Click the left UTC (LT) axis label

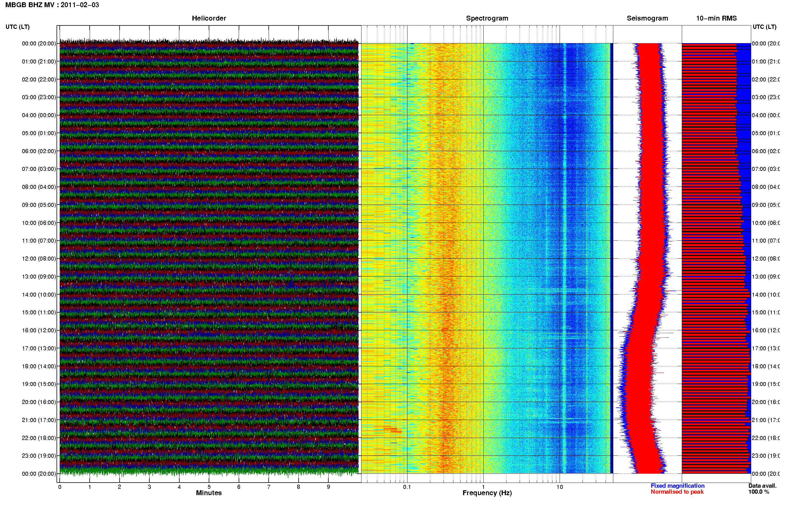pyautogui.click(x=17, y=27)
